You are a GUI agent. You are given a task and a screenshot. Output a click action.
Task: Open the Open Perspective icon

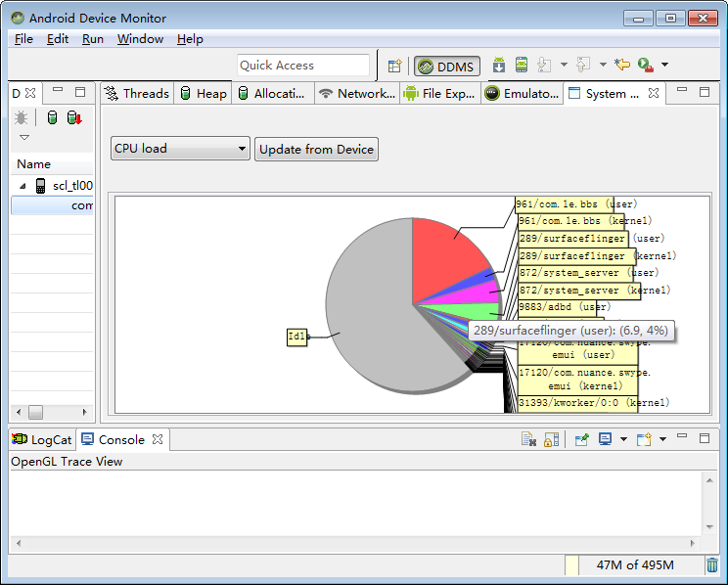tap(394, 66)
